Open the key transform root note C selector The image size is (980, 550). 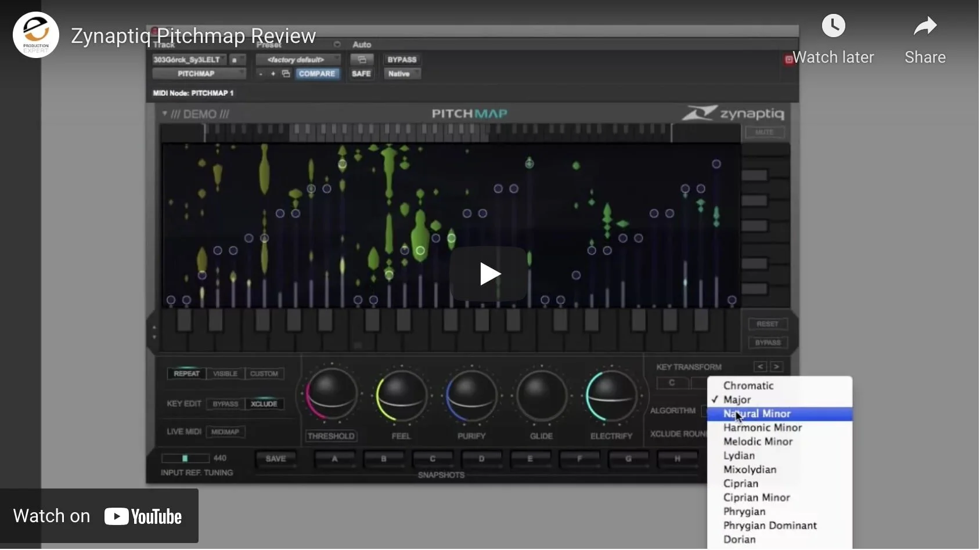[x=672, y=383]
